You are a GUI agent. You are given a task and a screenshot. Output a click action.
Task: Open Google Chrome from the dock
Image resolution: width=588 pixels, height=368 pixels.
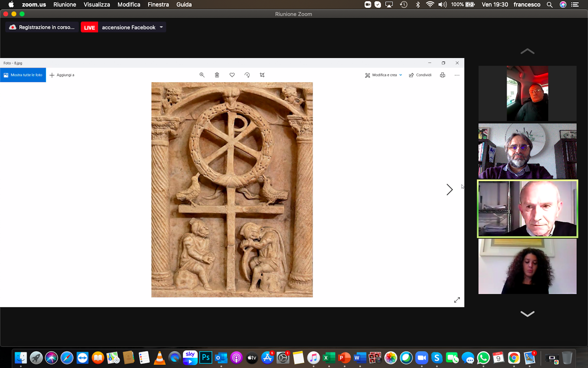[x=514, y=358]
